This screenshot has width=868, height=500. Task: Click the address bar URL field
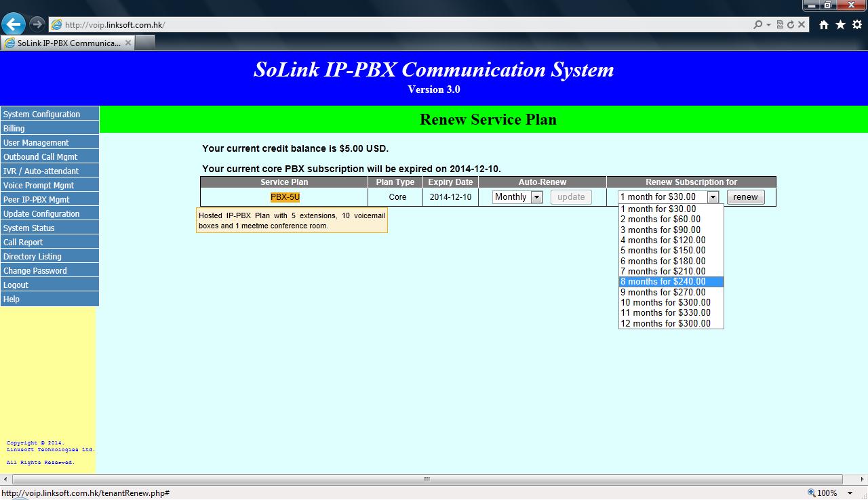tap(400, 24)
